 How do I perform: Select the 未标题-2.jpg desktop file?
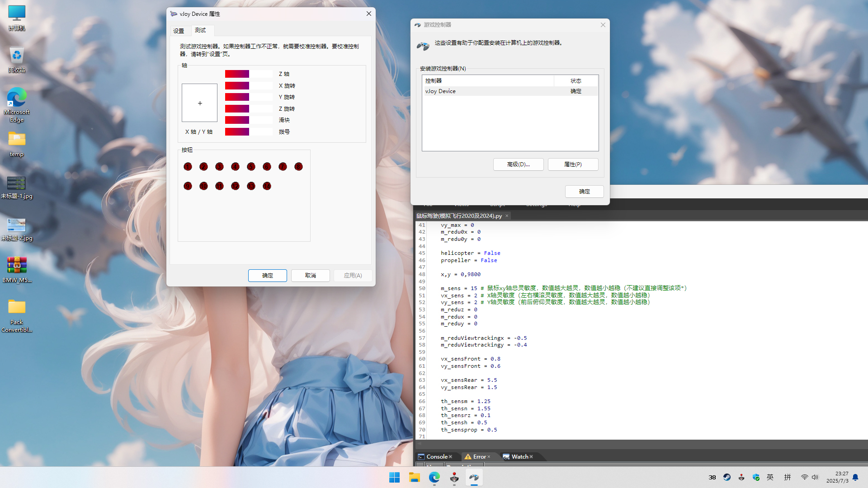[17, 229]
